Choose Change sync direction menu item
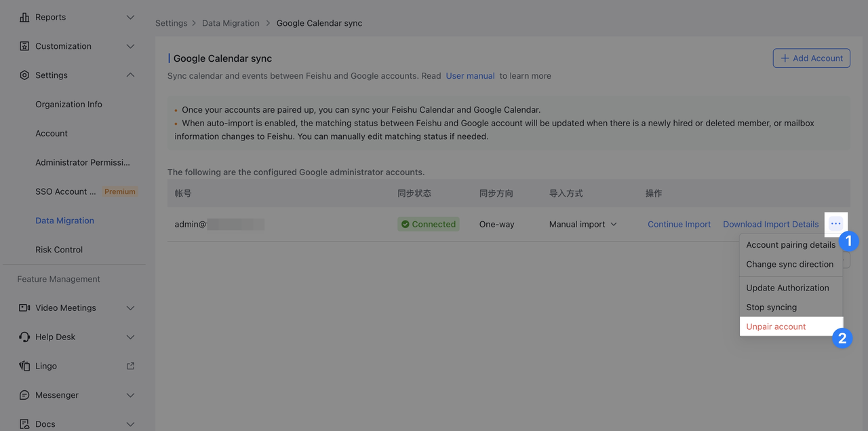The height and width of the screenshot is (431, 868). tap(789, 264)
